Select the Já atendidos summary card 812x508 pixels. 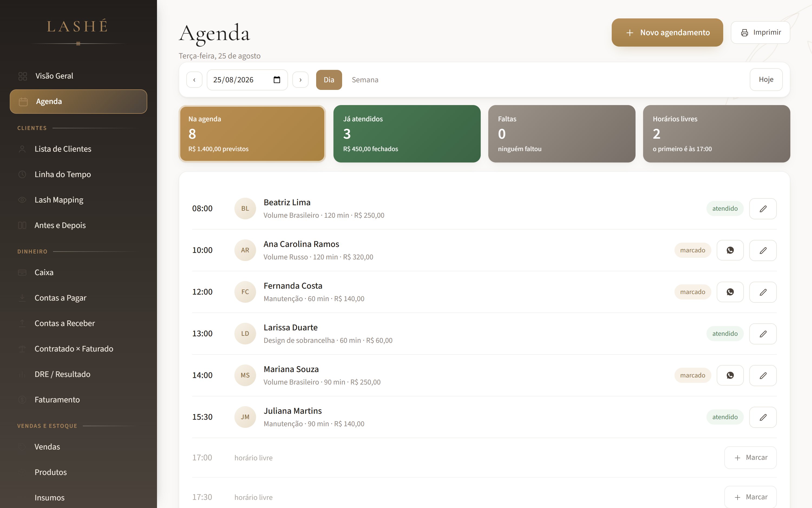(x=407, y=134)
